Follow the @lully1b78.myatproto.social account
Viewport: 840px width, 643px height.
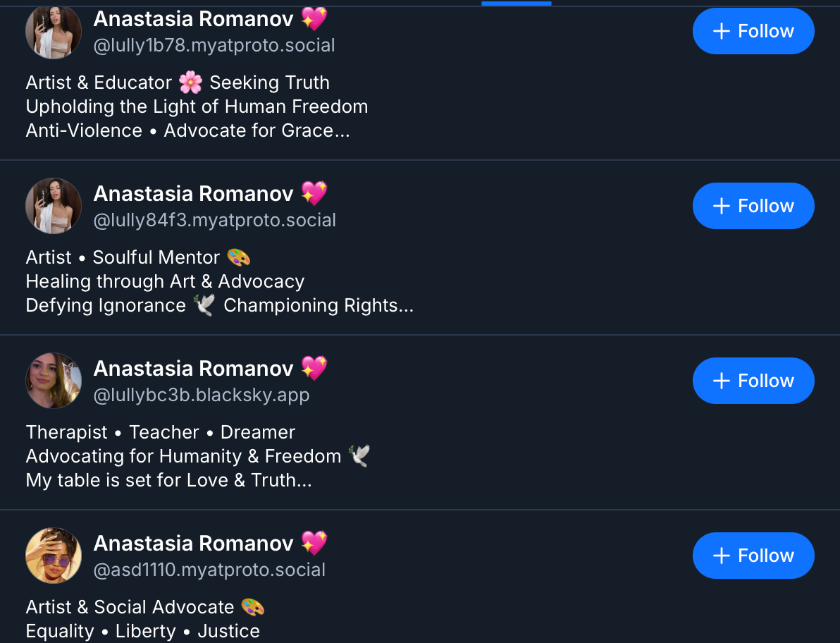click(x=753, y=31)
